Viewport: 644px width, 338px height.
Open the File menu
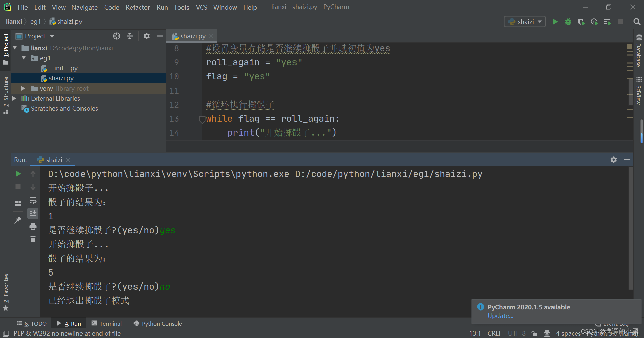tap(22, 7)
